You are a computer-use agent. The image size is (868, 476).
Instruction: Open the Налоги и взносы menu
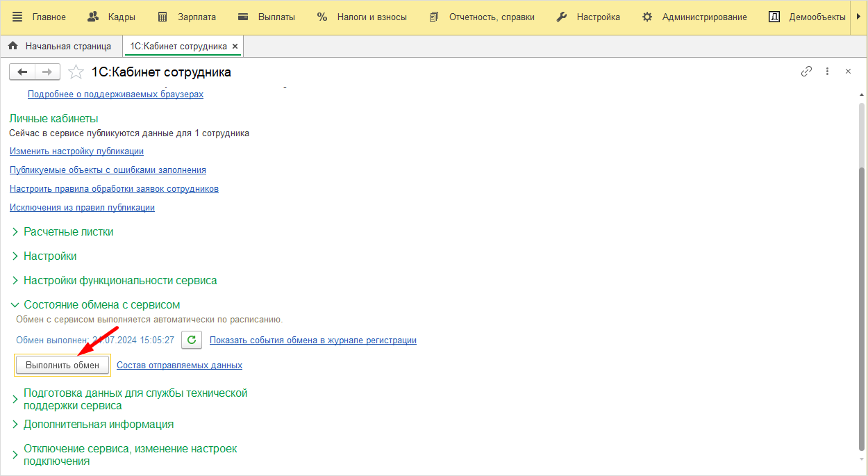point(362,17)
